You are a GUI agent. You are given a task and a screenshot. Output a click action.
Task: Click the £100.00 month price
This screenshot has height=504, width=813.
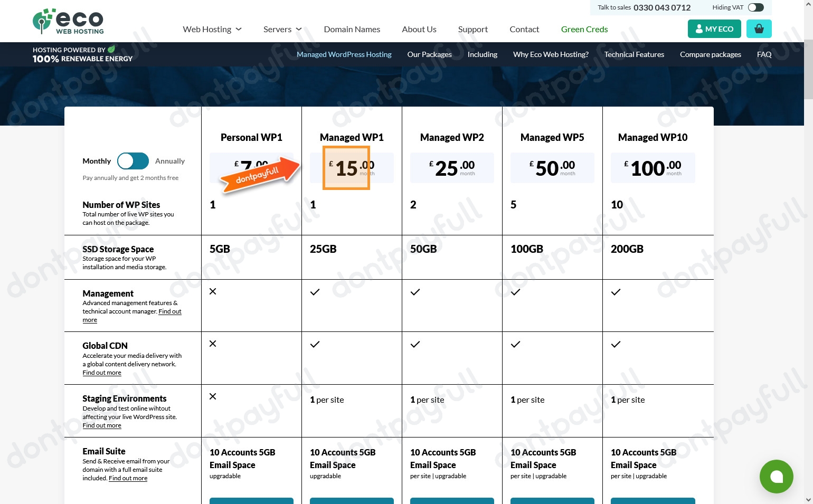[x=653, y=168]
